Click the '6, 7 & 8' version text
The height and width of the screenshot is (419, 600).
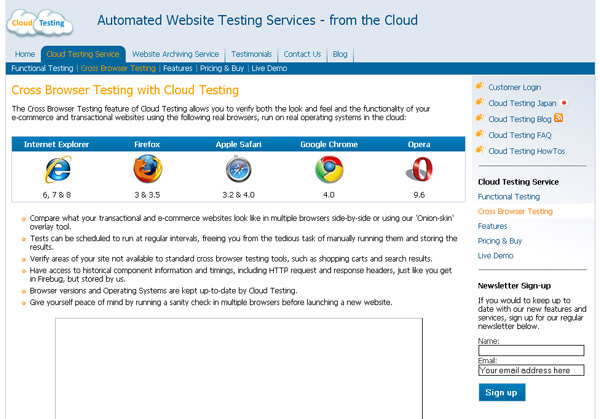click(57, 195)
